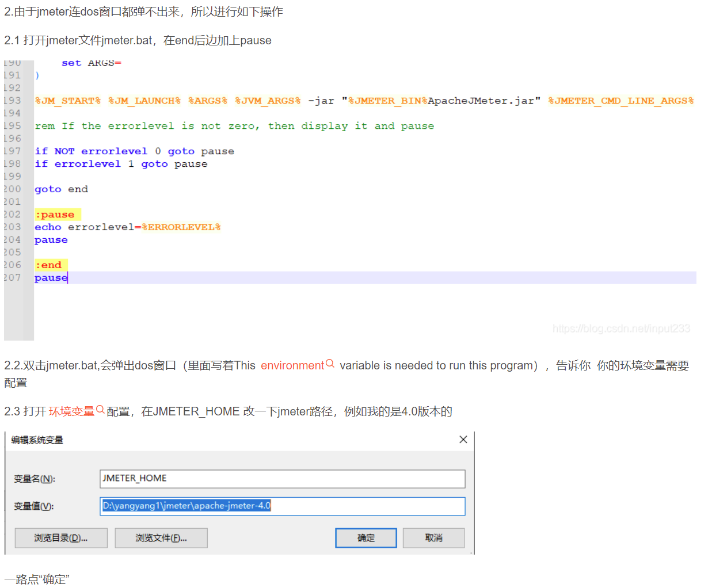Click 一路点"确定" text
The height and width of the screenshot is (588, 712).
click(x=37, y=579)
